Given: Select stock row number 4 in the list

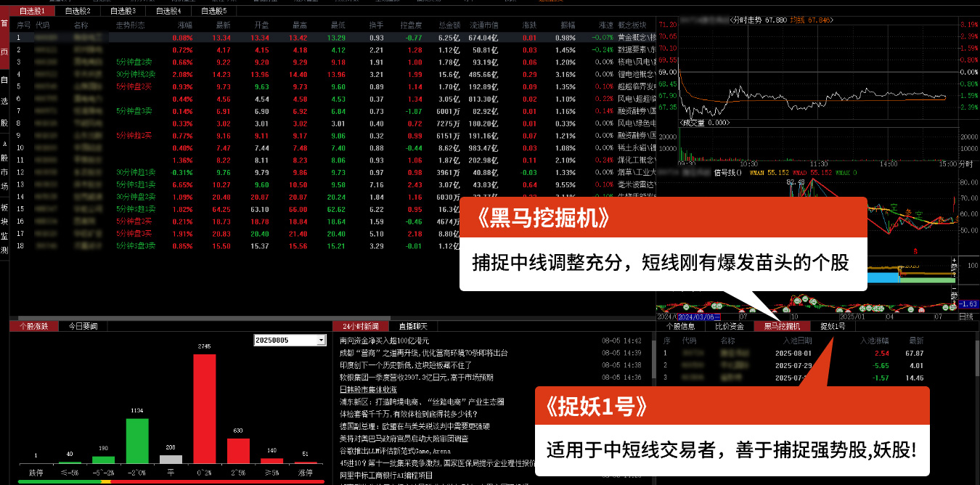Looking at the screenshot, I should coord(218,74).
